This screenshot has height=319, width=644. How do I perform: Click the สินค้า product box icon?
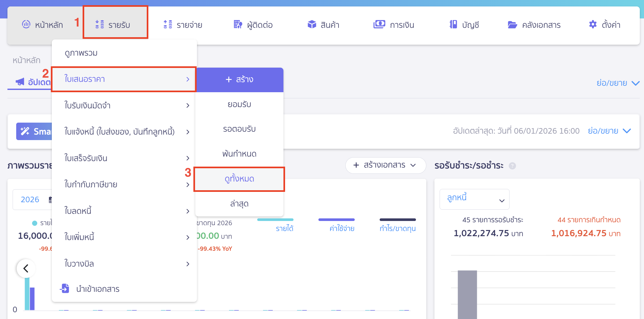tap(312, 25)
